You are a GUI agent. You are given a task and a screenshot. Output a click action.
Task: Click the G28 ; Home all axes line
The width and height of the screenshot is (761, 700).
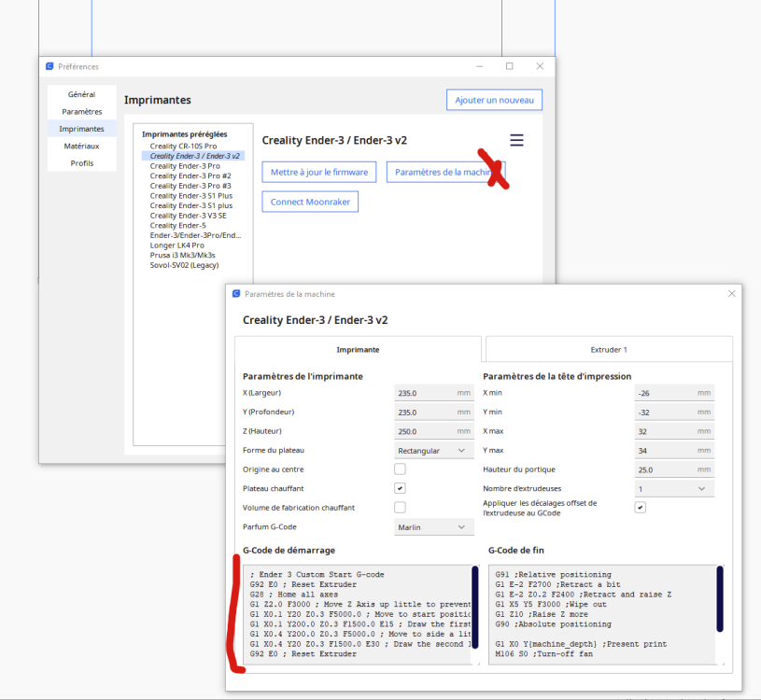pyautogui.click(x=294, y=595)
